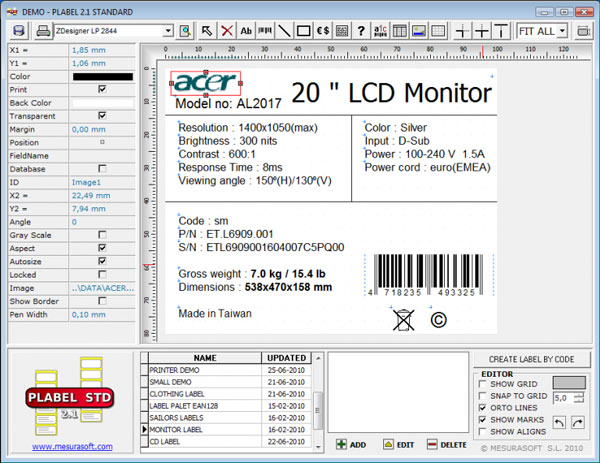
Task: Select the arrow pointer tool
Action: click(208, 31)
